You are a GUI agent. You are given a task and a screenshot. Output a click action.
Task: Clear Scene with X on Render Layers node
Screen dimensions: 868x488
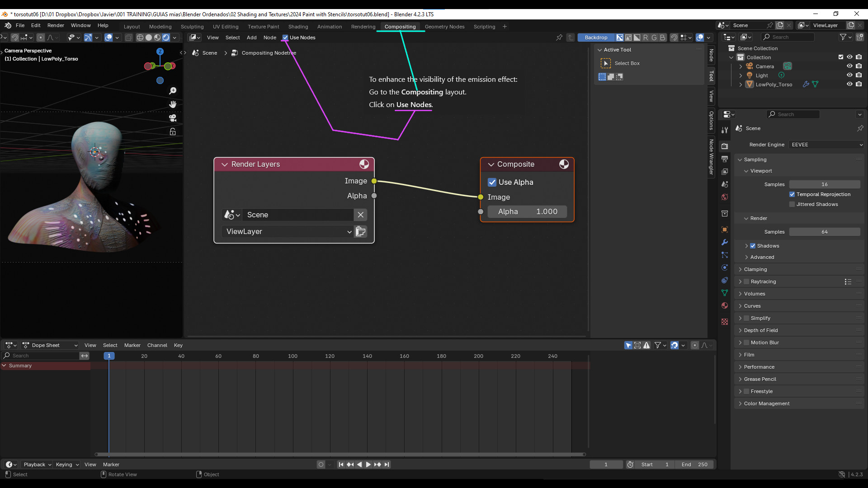tap(360, 215)
